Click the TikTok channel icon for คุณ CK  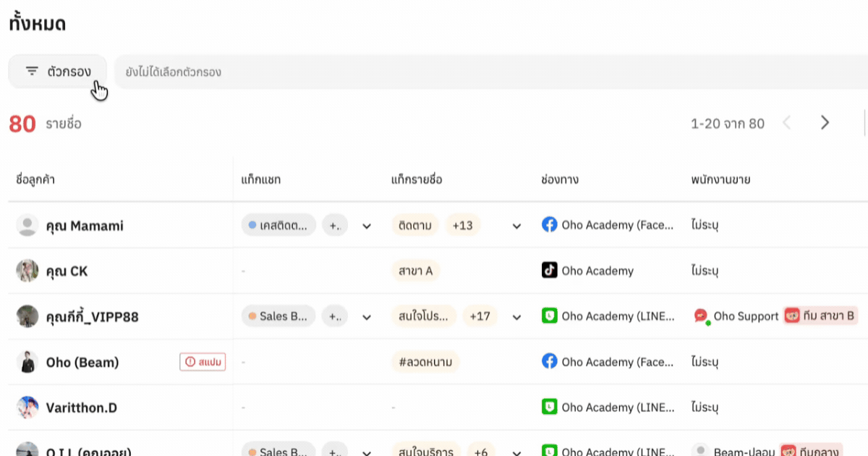pos(550,271)
